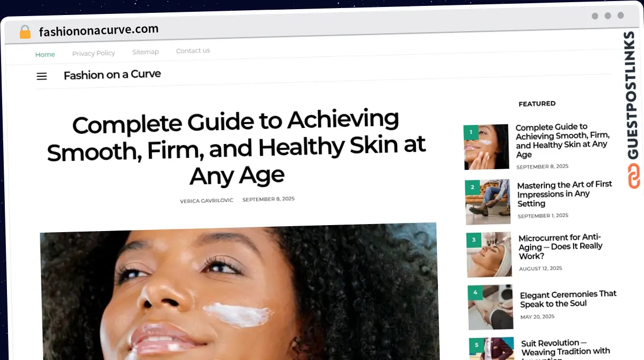Open the hamburger menu icon
The height and width of the screenshot is (360, 644).
42,76
